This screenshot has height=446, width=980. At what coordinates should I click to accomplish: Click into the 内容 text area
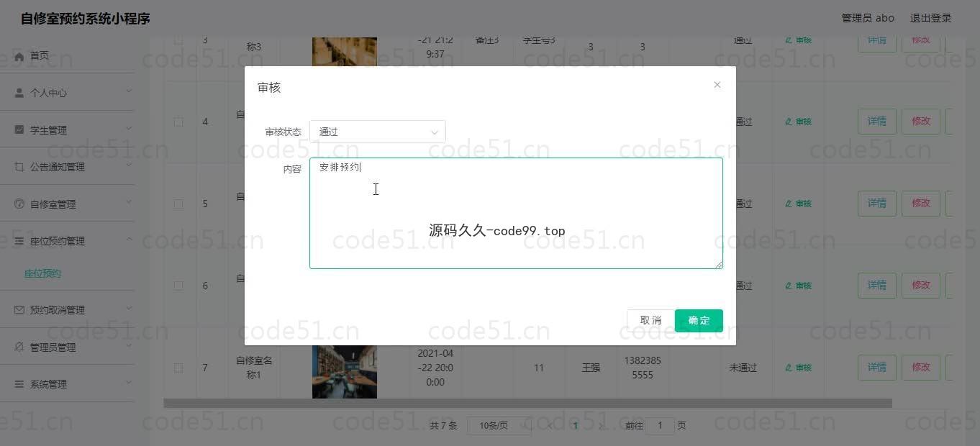516,213
